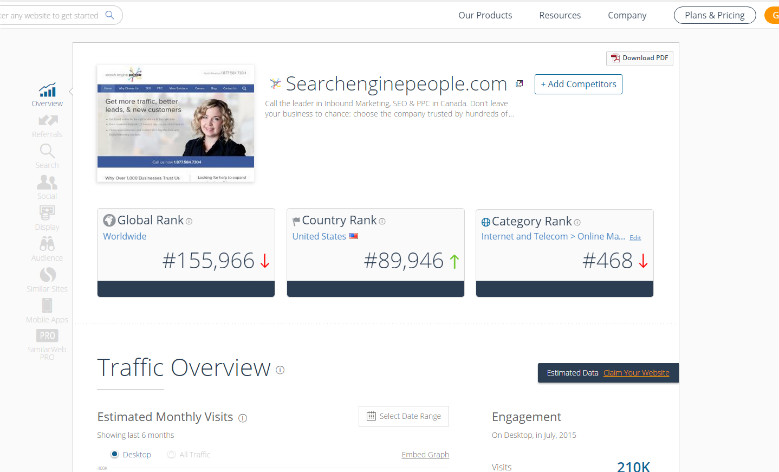This screenshot has width=779, height=472.
Task: Select the Desktop radio button
Action: tap(114, 454)
